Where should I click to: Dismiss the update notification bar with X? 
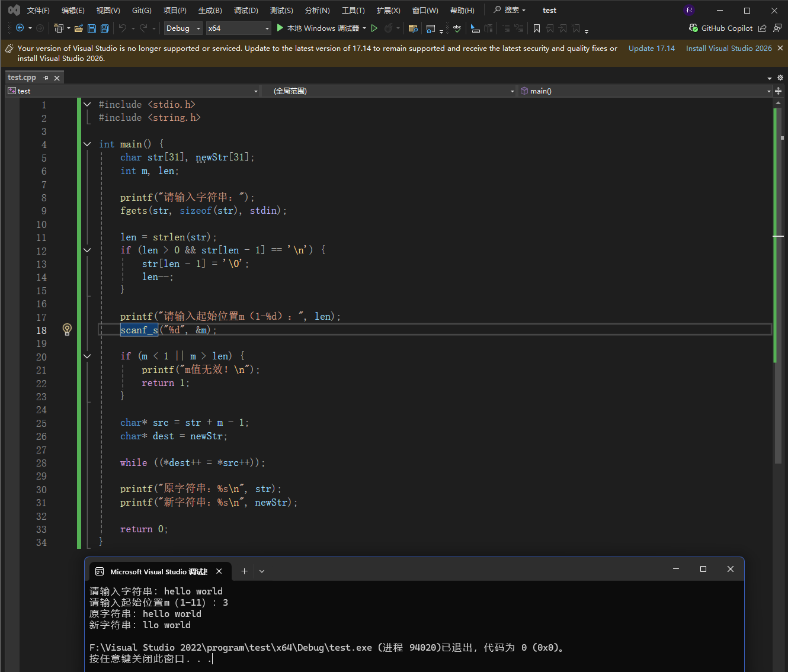tap(780, 48)
